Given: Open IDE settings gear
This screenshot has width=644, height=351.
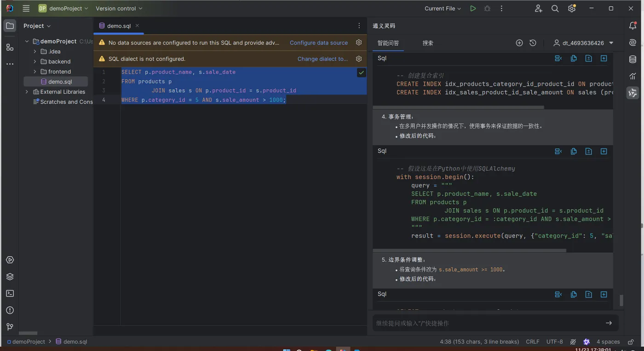Looking at the screenshot, I should point(572,8).
